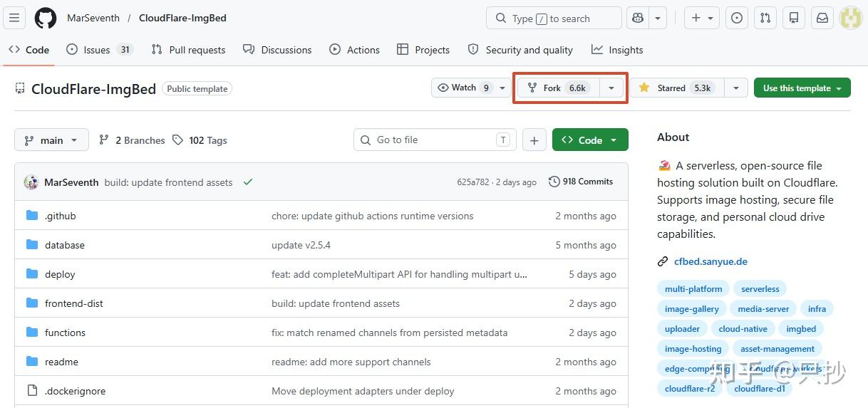Screen dimensions: 868x408
Task: Select the infra topic tag
Action: (x=817, y=309)
